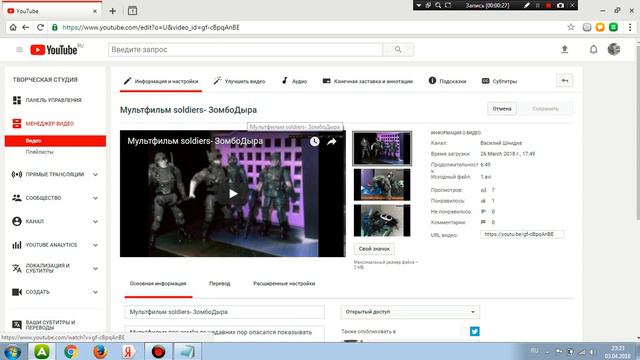Open Chrome from the taskbar
Screen dimensions: 640x360
[71, 351]
